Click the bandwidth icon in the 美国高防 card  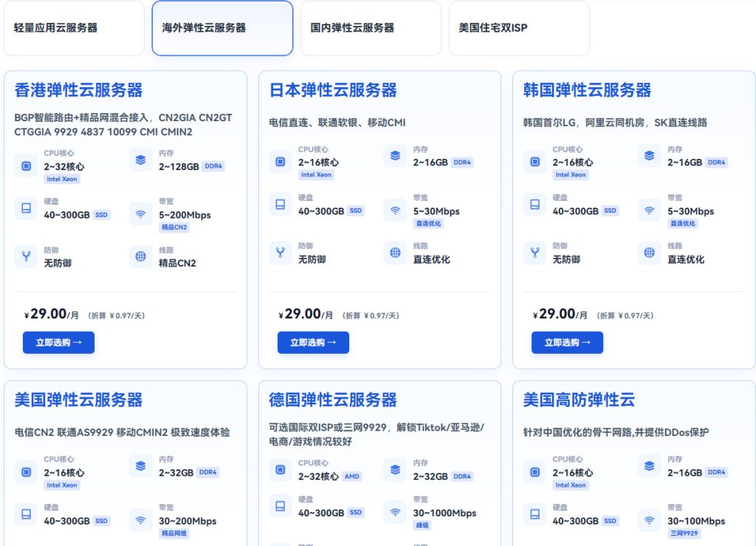click(650, 520)
